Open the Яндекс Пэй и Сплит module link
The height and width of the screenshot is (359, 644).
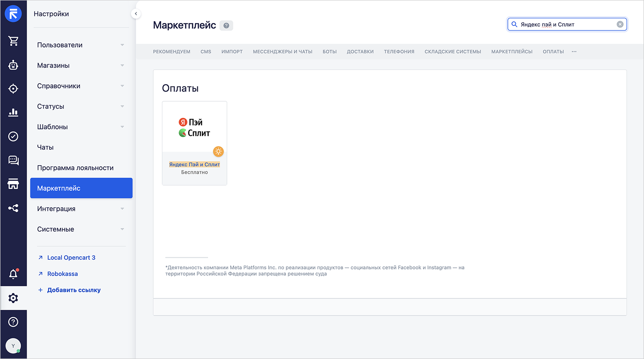tap(195, 164)
